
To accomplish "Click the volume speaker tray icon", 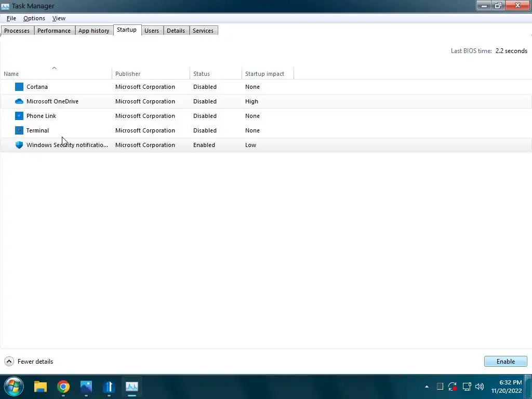I will [480, 387].
